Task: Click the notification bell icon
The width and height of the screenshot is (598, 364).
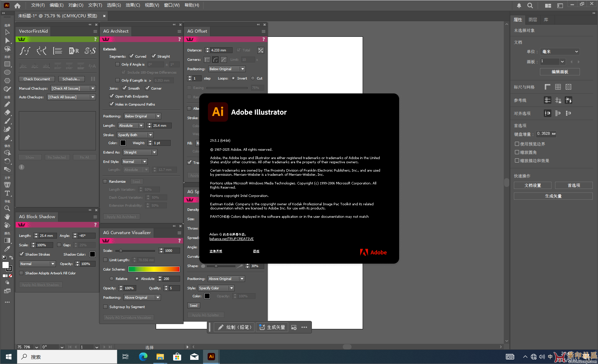Action: pyautogui.click(x=519, y=6)
